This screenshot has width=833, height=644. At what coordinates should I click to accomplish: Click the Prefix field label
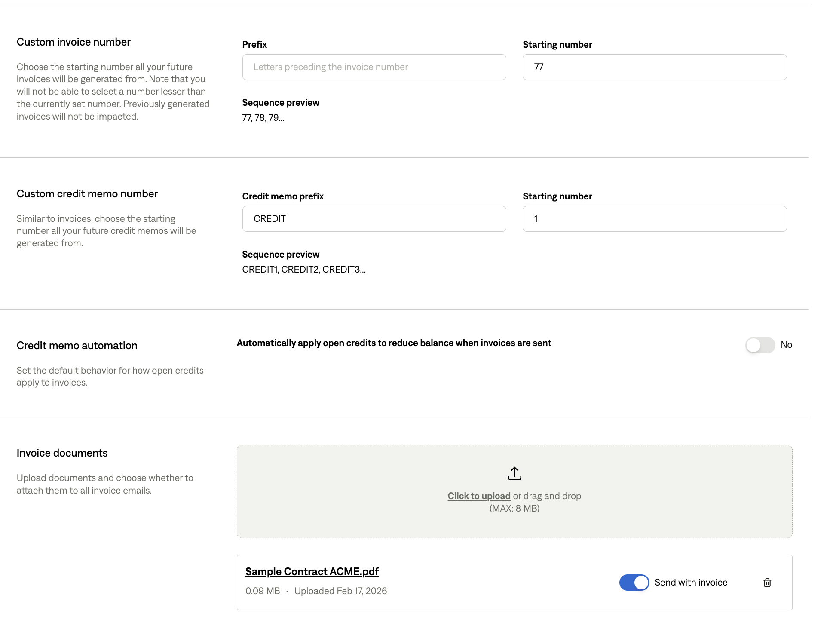click(x=254, y=45)
